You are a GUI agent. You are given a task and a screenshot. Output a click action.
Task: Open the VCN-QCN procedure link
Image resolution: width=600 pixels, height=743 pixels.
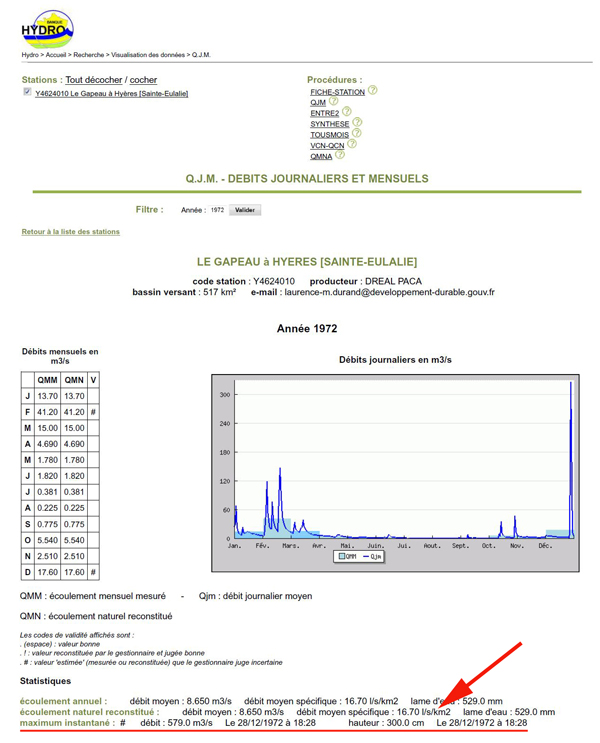pos(327,146)
